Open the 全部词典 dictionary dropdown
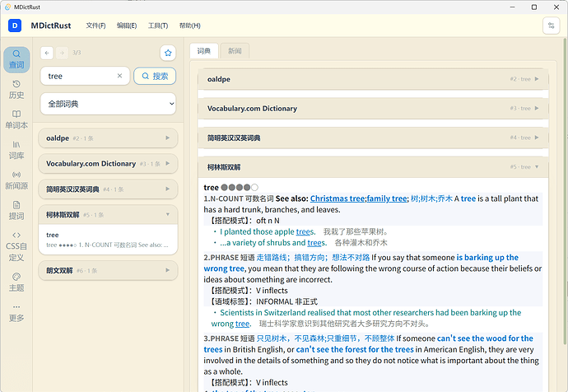Viewport: 568px width, 392px height. coord(108,104)
